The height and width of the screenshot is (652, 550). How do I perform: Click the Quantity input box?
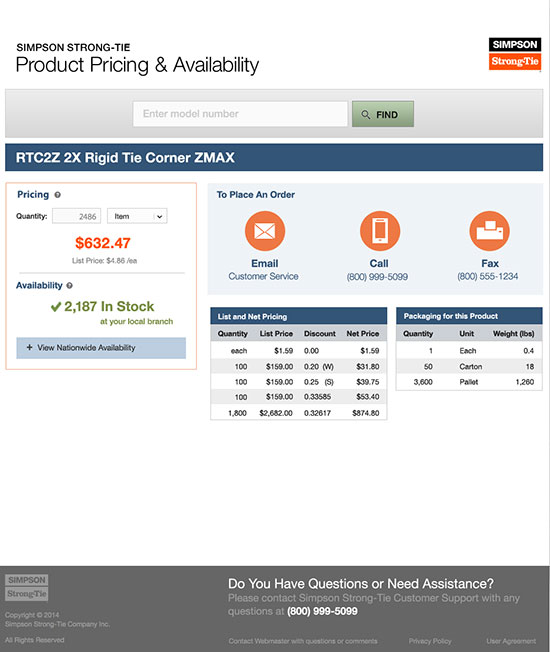tap(76, 216)
